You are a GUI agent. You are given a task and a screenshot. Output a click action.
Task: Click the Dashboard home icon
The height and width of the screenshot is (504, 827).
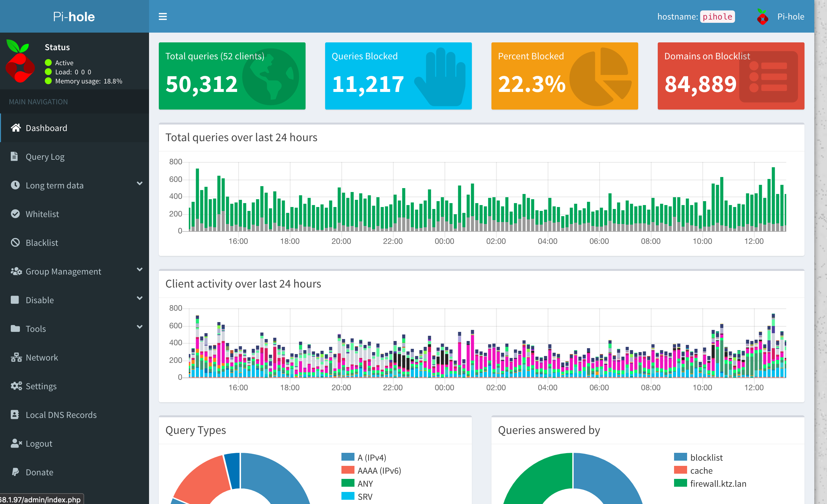[x=16, y=128]
